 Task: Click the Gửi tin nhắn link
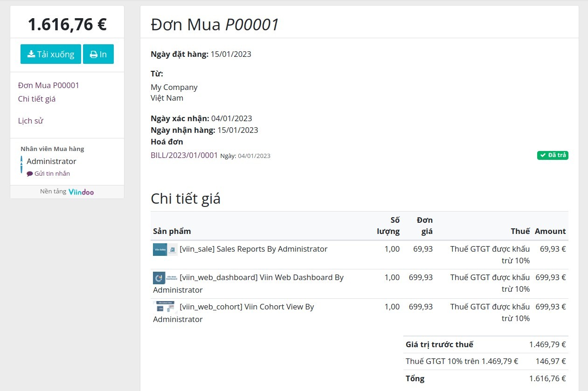pos(52,173)
